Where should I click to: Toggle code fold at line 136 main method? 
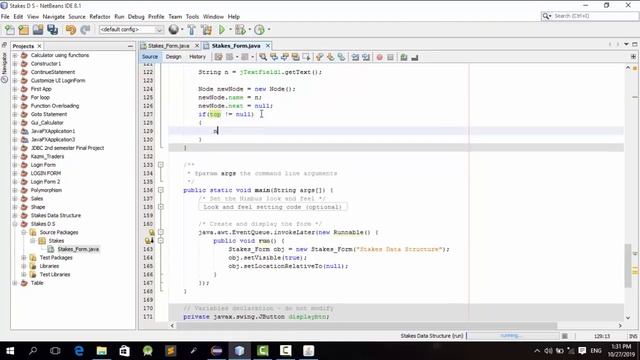pos(161,190)
